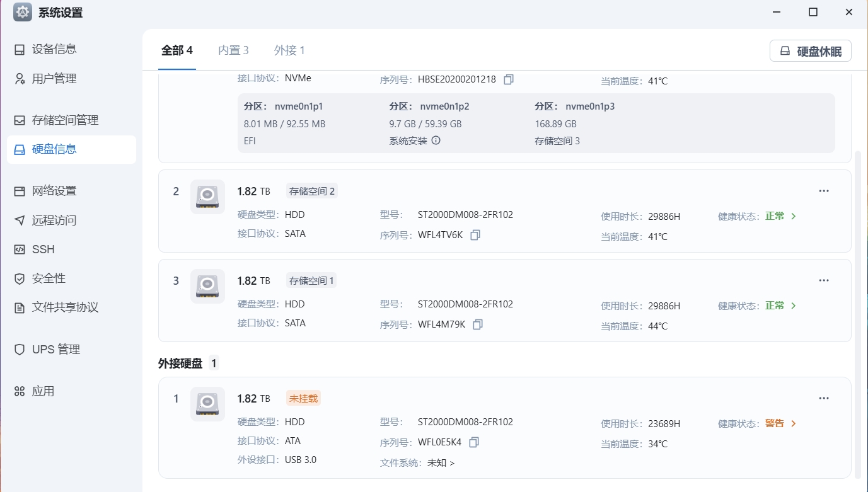Click 9.7 GB / 59.39 GB usage text
The image size is (868, 492).
click(x=425, y=124)
